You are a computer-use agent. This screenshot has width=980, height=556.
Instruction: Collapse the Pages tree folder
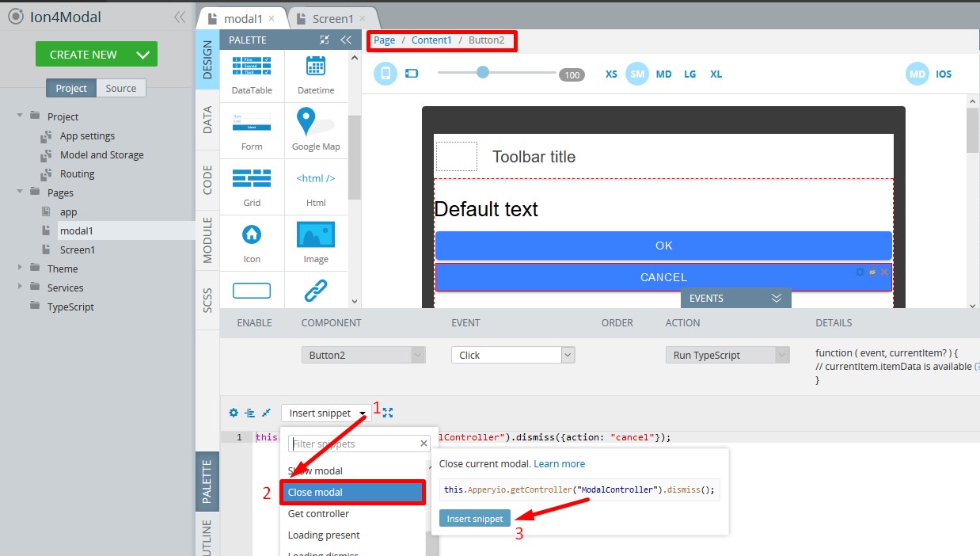(x=20, y=192)
